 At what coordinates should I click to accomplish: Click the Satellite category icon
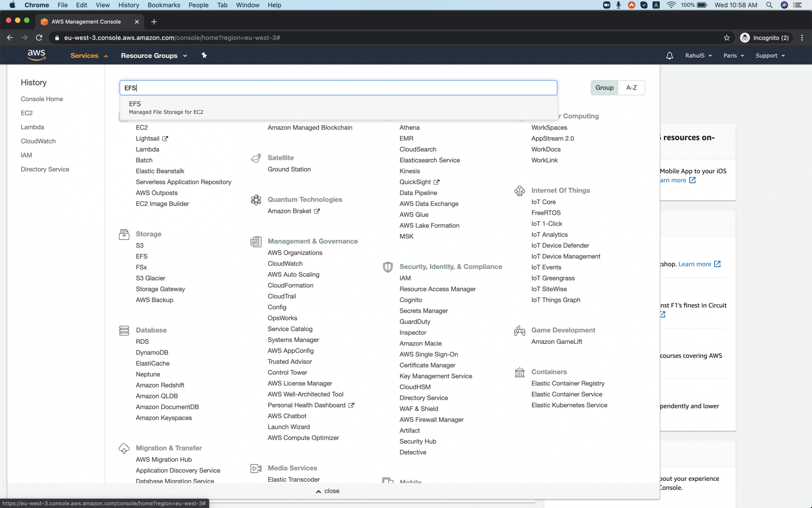point(256,158)
